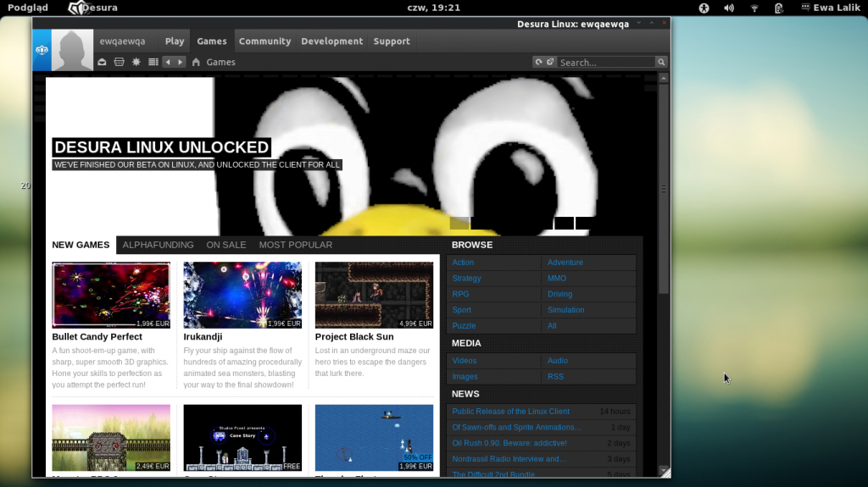Browse the RPG genre
The height and width of the screenshot is (487, 868).
(x=460, y=295)
